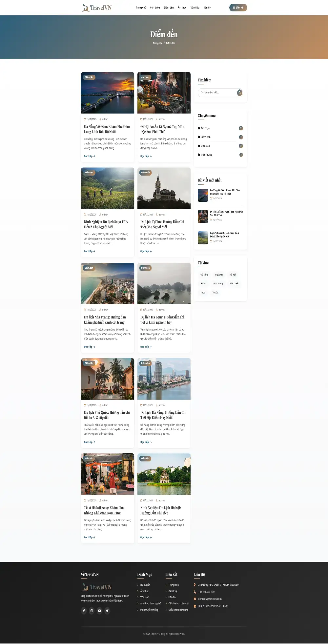Click the TravelVN logo in header
The width and height of the screenshot is (328, 644).
(97, 8)
